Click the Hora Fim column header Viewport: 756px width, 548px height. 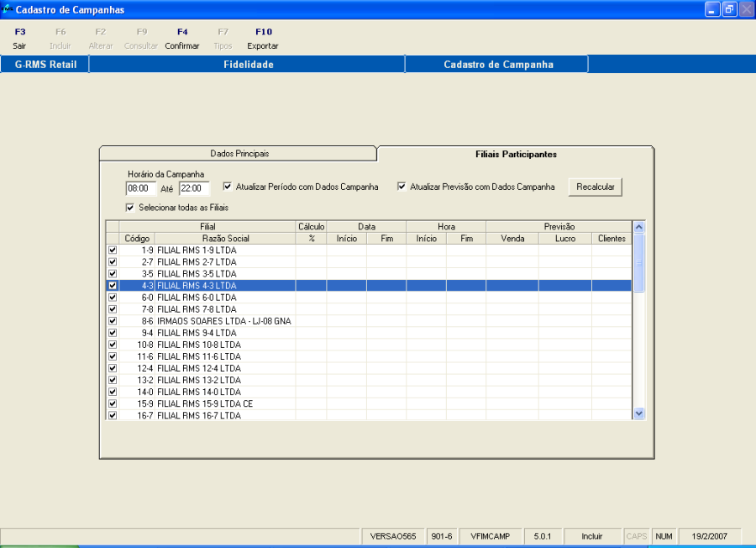coord(466,239)
